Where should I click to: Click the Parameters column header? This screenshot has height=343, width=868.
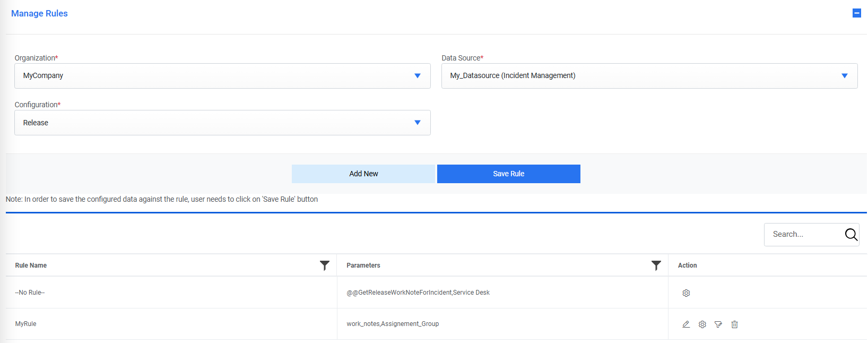coord(363,265)
